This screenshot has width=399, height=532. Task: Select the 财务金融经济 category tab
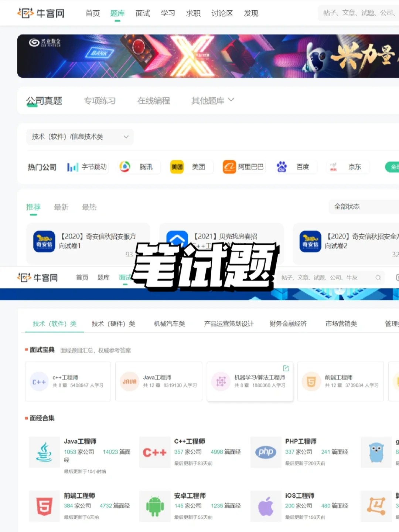click(x=288, y=324)
